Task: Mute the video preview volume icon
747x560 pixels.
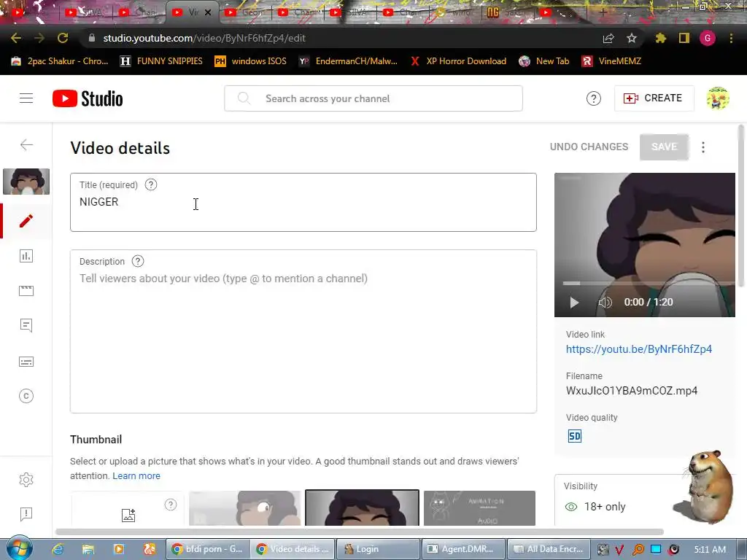Action: pyautogui.click(x=605, y=303)
